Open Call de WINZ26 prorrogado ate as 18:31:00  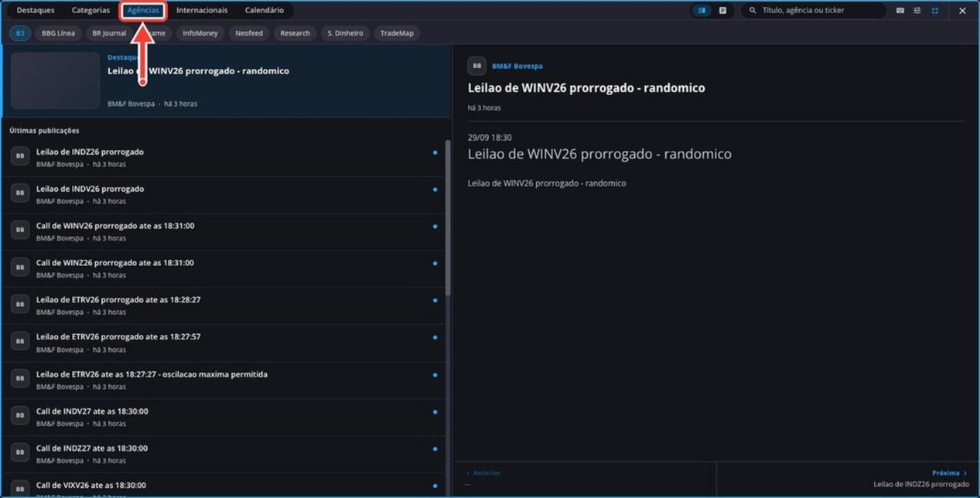tap(223, 268)
